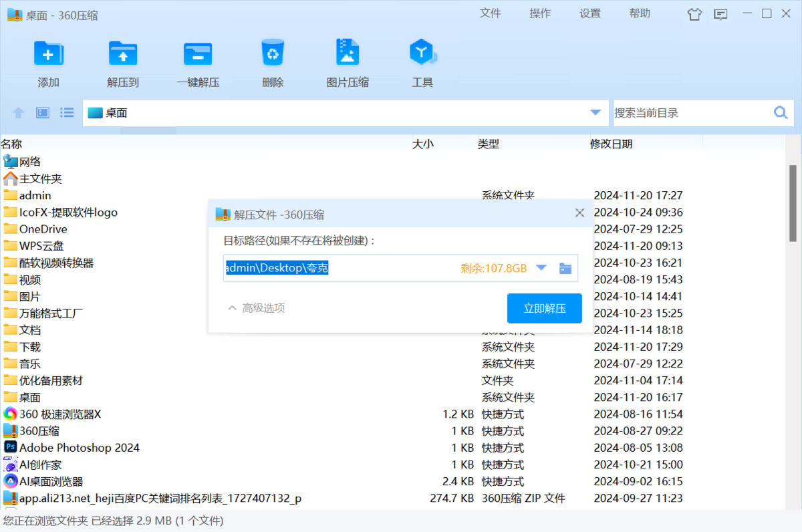Screen dimensions: 802x532
Task: Click the 一键解压 (One-click extract) icon
Action: (x=198, y=53)
